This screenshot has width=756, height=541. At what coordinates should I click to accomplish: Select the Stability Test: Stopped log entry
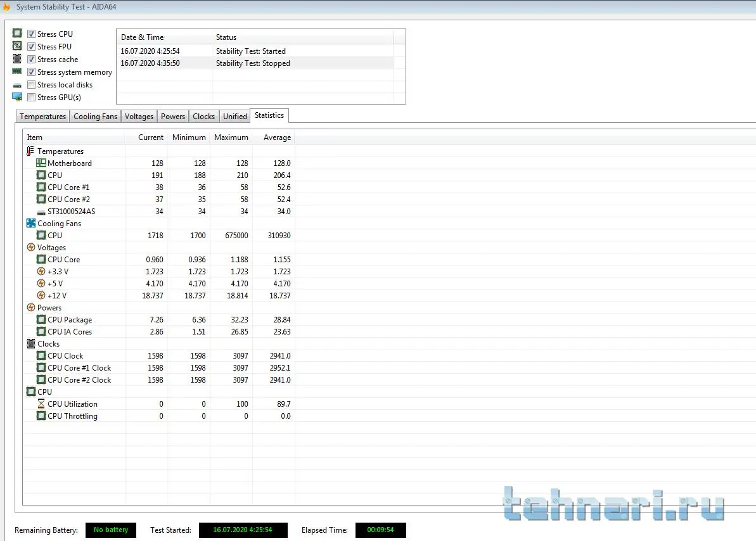[253, 63]
